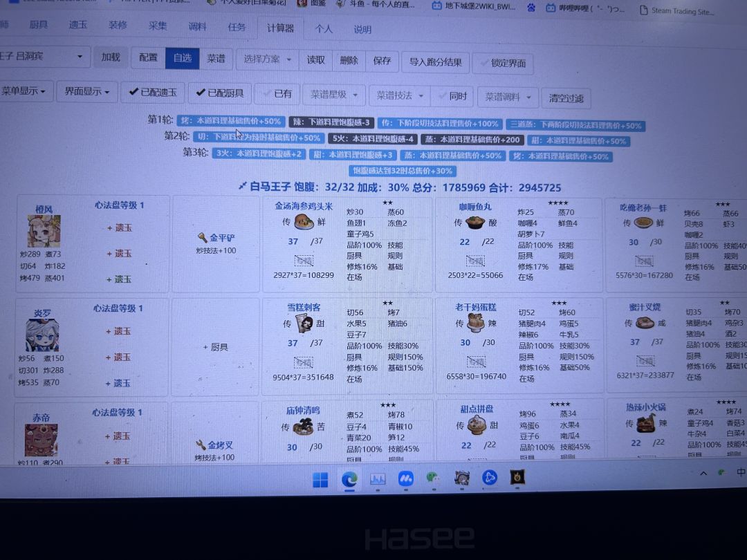Screen dimensions: 747x560
Task: Click the 读取 button
Action: point(316,60)
